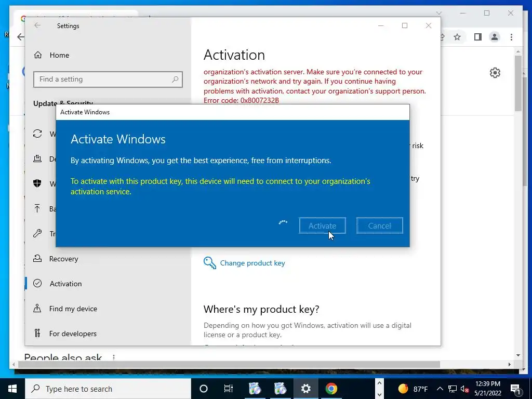The width and height of the screenshot is (532, 399).
Task: Open Chrome tab search dropdown arrow
Action: (439, 13)
